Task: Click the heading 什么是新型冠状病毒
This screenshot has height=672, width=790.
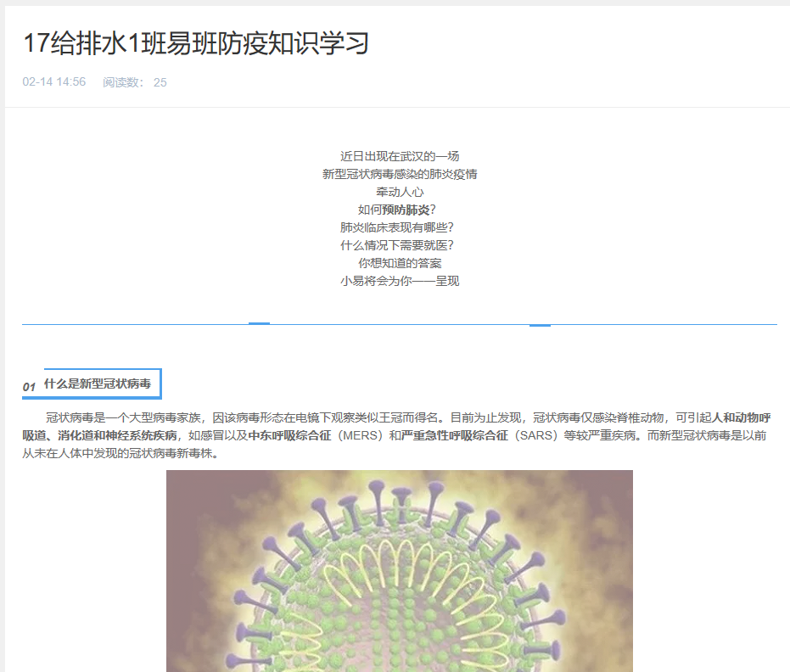Action: 98,384
